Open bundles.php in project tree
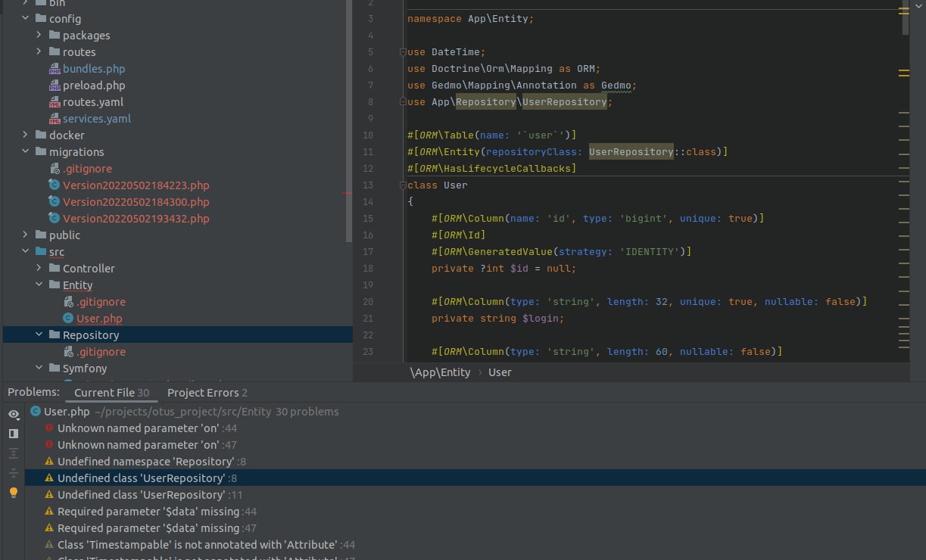Viewport: 926px width, 560px height. [94, 69]
